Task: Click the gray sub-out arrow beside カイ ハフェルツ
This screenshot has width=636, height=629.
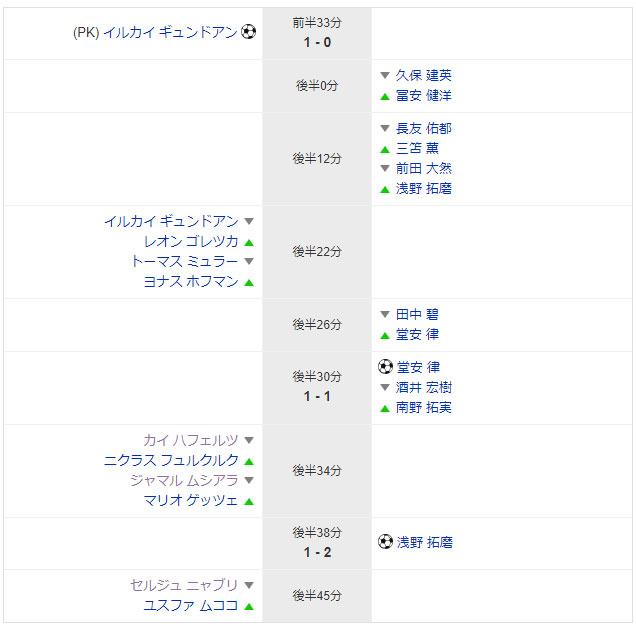Action: (249, 440)
